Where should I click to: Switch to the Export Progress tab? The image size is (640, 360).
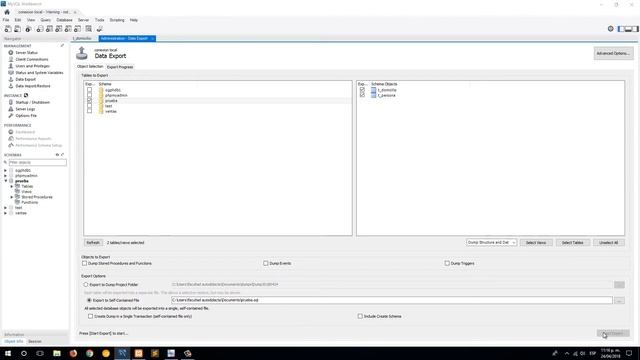(x=120, y=67)
